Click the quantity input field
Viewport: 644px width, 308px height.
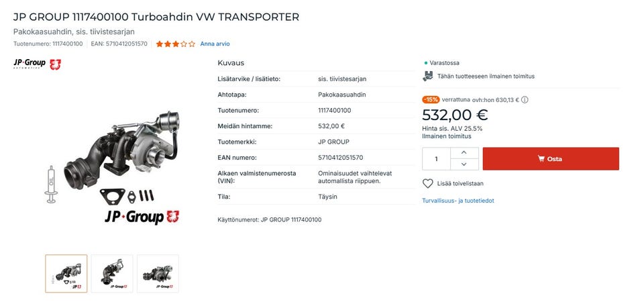pyautogui.click(x=437, y=159)
